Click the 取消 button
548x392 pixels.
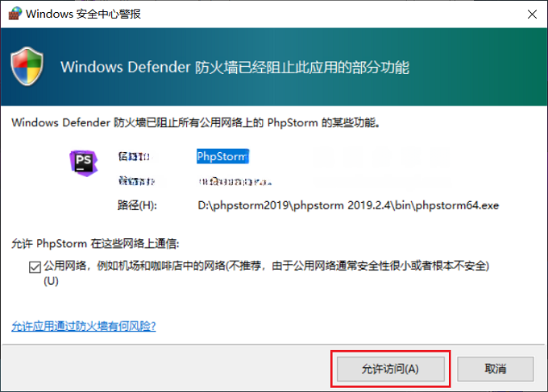click(496, 369)
